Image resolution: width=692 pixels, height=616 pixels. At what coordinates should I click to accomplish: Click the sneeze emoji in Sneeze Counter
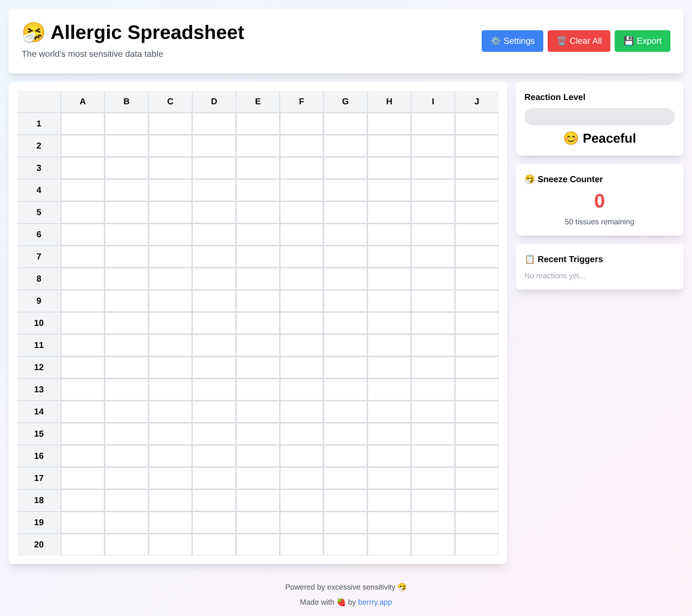point(529,178)
